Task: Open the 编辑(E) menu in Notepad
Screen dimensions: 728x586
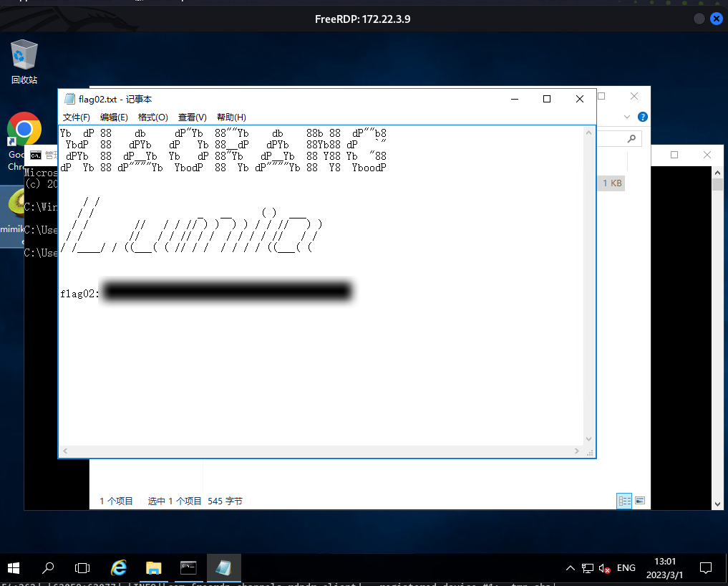Action: (114, 117)
